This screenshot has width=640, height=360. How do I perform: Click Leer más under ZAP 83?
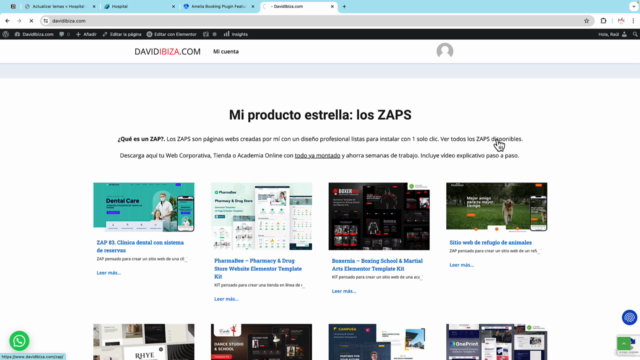coord(109,273)
